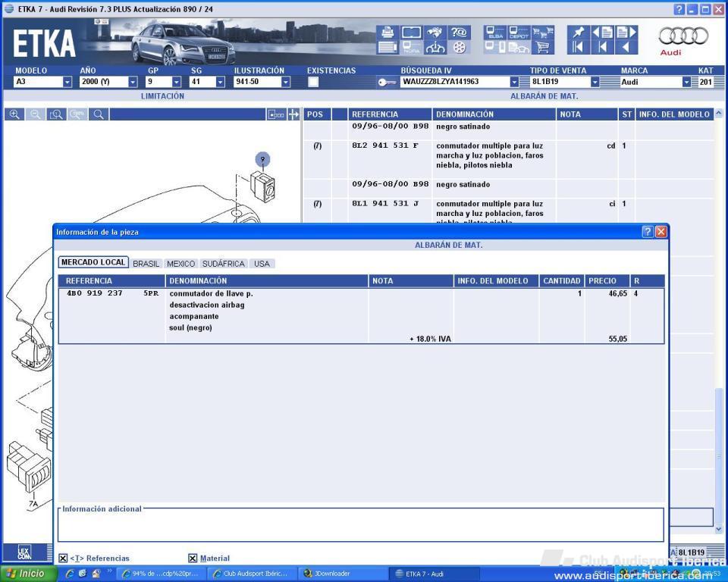
Task: Click the empty frame display icon
Action: click(x=411, y=32)
